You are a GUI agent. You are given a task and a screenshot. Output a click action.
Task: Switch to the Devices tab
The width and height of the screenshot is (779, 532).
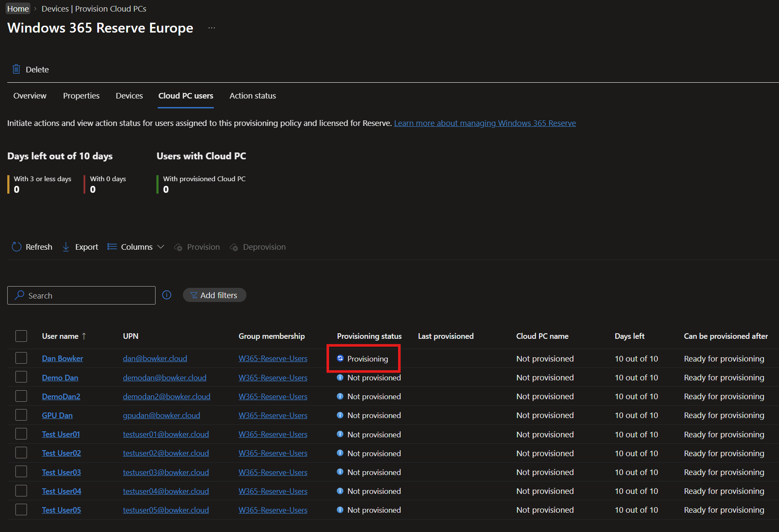tap(129, 96)
